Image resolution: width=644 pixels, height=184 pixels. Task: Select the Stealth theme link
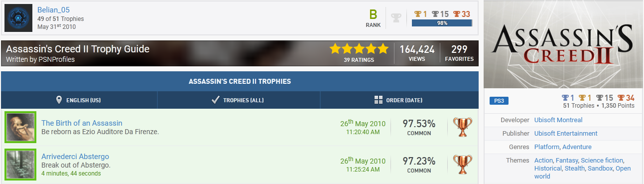[x=575, y=169]
